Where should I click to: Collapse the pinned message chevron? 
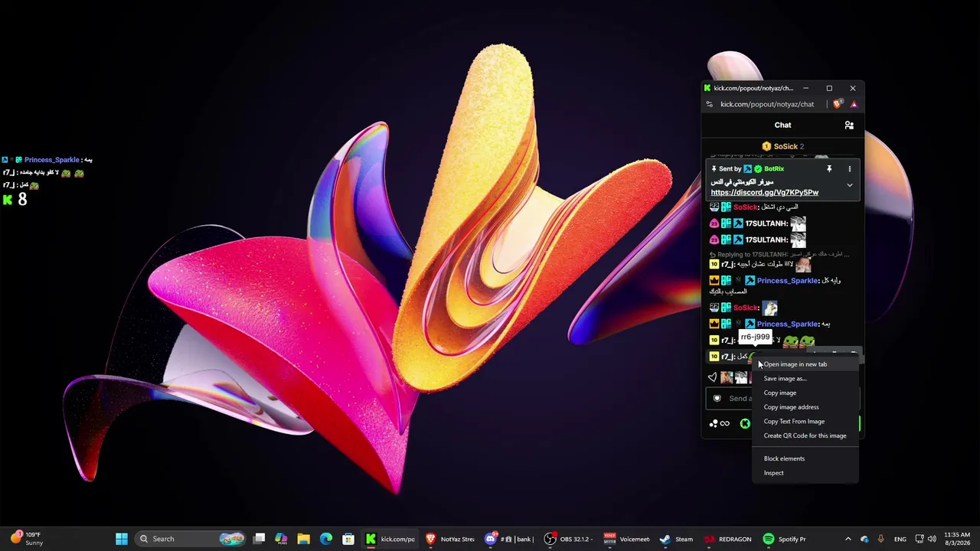click(x=849, y=185)
